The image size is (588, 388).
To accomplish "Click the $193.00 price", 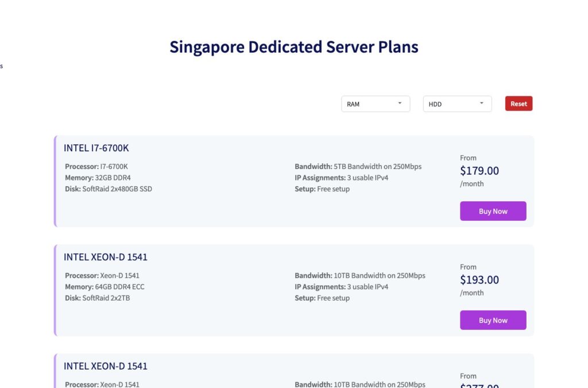I will coord(479,280).
